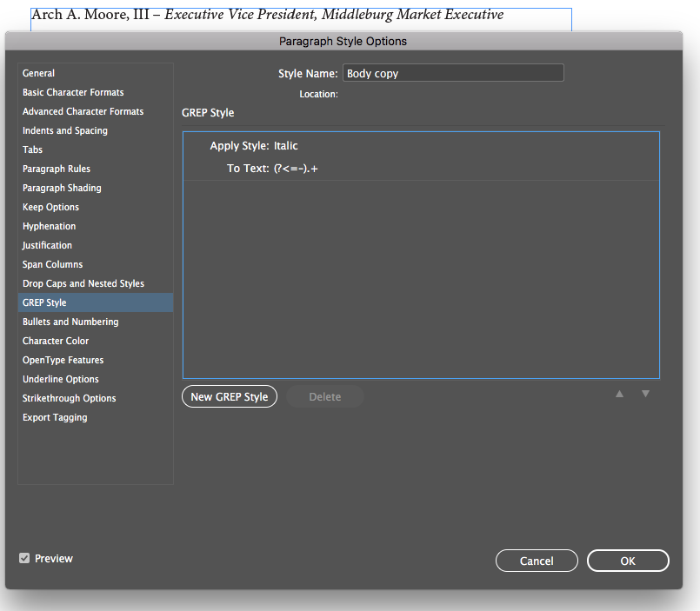
Task: Move GREP style up with arrow
Action: coord(619,395)
